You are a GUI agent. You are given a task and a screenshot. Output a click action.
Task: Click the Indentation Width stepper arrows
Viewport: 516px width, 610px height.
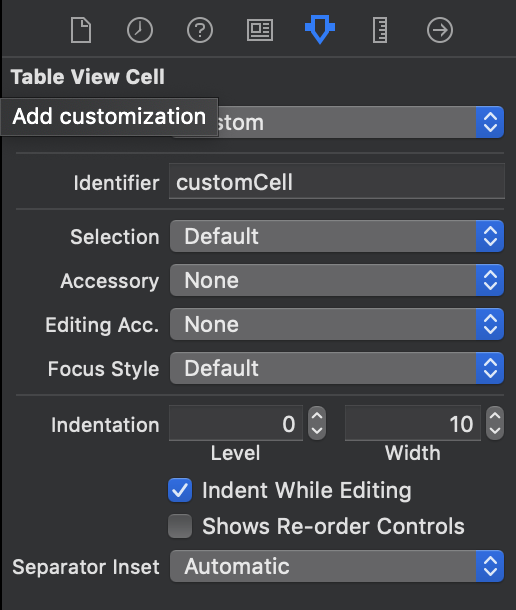[495, 423]
